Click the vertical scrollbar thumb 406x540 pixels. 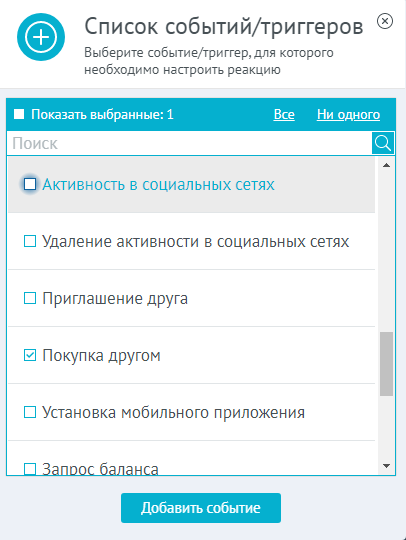386,364
